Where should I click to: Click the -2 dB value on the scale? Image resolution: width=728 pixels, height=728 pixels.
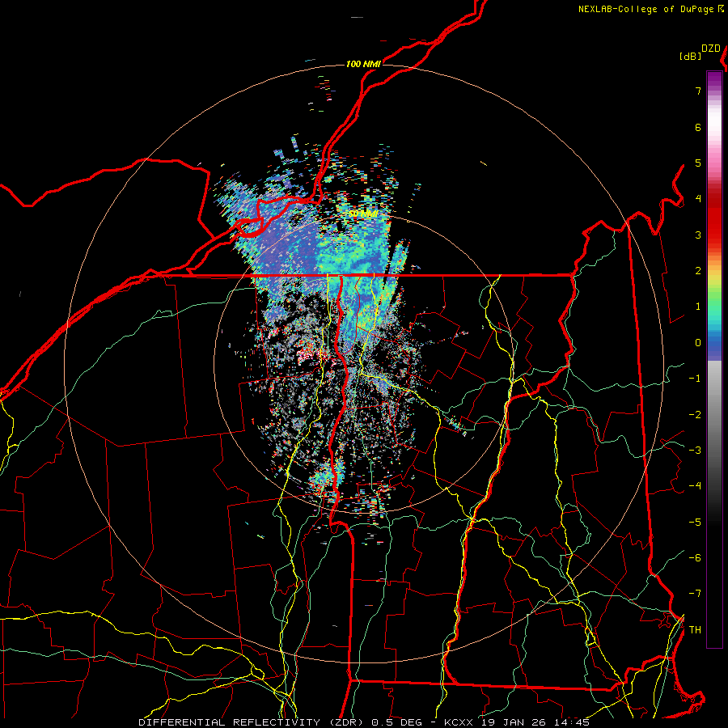click(x=695, y=415)
